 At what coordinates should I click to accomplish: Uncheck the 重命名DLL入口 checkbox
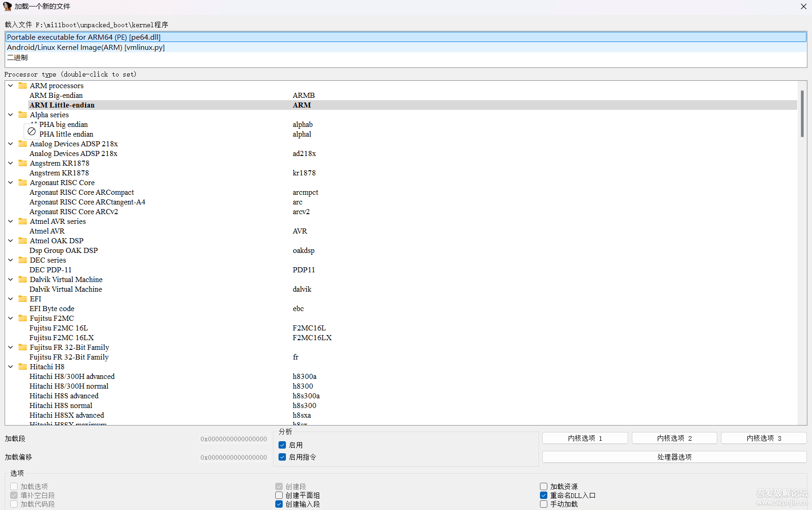point(544,495)
